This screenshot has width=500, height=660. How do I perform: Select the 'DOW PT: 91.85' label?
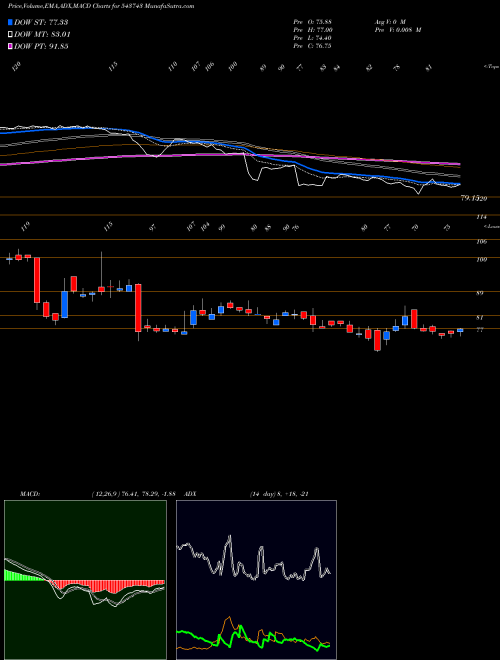[41, 46]
